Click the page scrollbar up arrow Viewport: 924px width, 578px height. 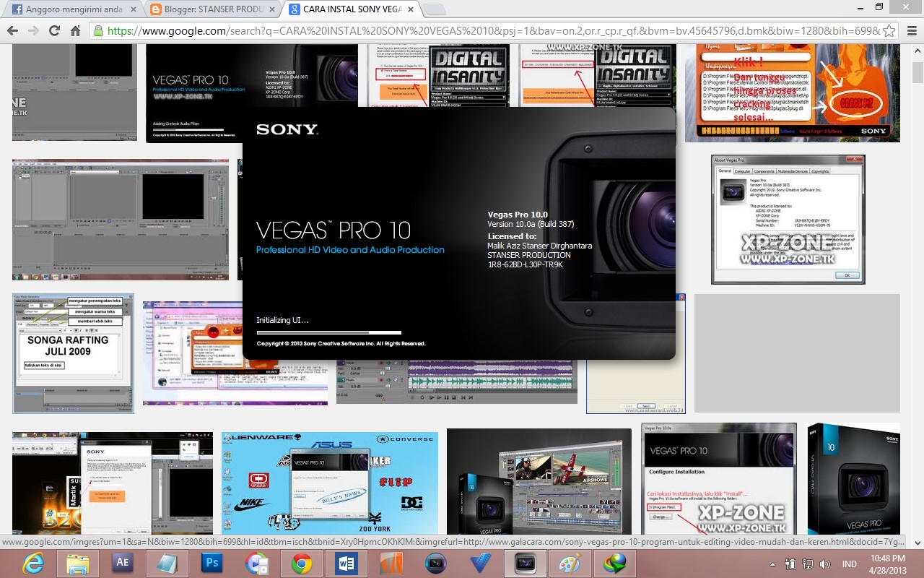tap(918, 51)
